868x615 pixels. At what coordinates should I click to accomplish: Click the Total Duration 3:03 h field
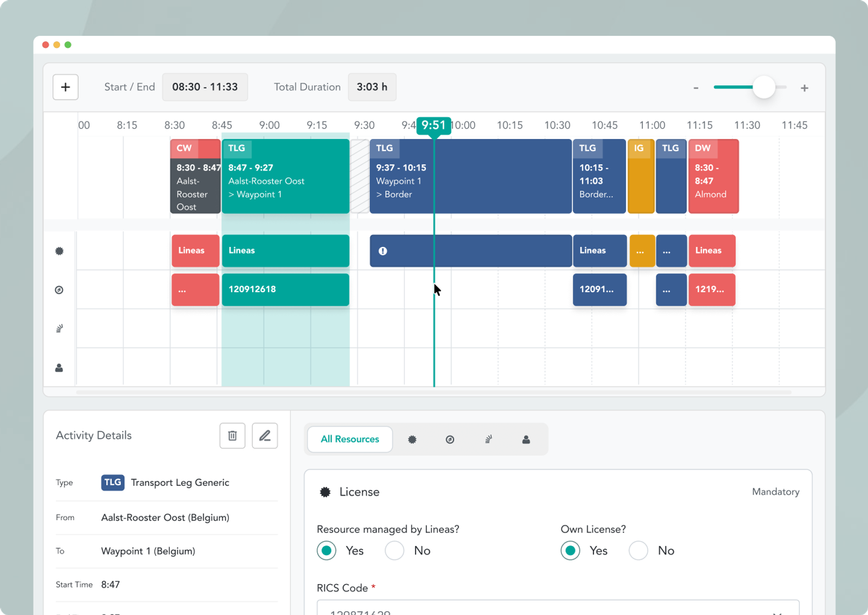tap(372, 87)
